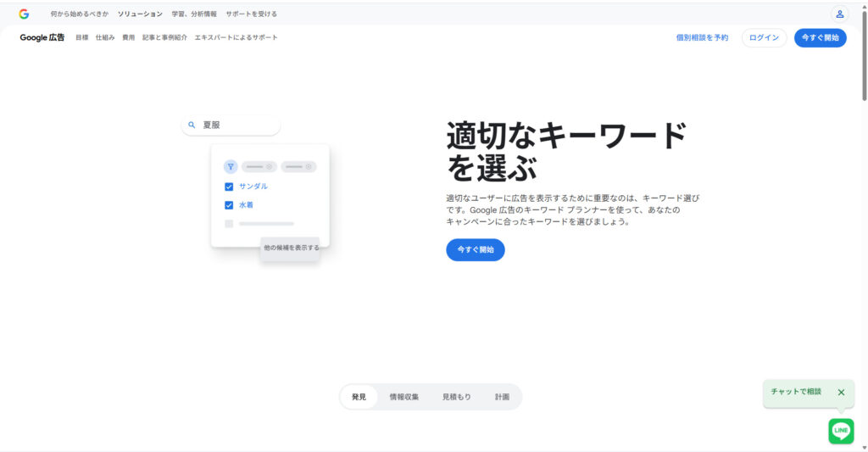Select the 計画 tab

tap(502, 397)
